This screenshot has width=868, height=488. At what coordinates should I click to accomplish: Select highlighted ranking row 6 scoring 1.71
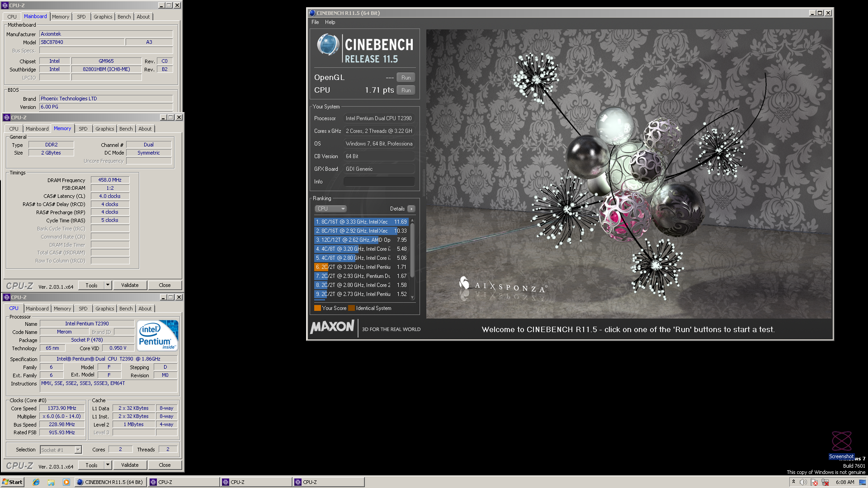361,267
